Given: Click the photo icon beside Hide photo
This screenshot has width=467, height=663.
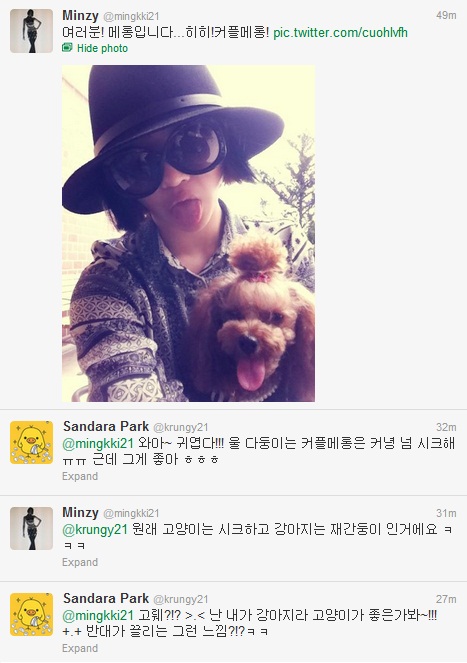Looking at the screenshot, I should coord(67,47).
